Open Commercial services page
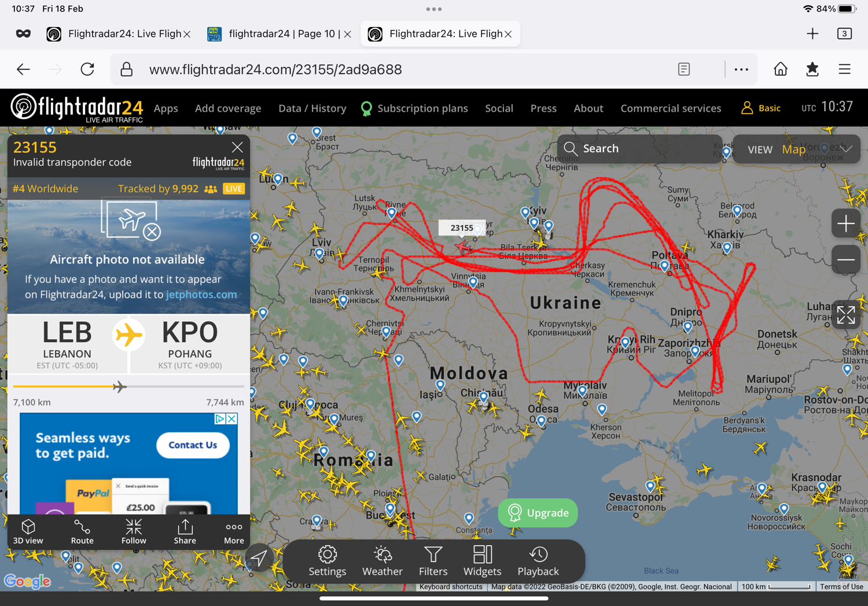This screenshot has width=868, height=606. [x=671, y=108]
